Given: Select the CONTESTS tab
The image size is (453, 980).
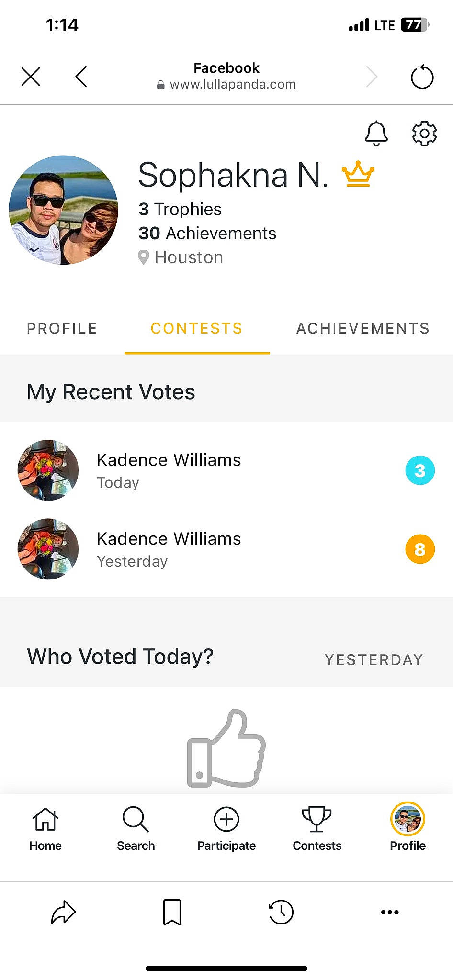Looking at the screenshot, I should [x=196, y=328].
